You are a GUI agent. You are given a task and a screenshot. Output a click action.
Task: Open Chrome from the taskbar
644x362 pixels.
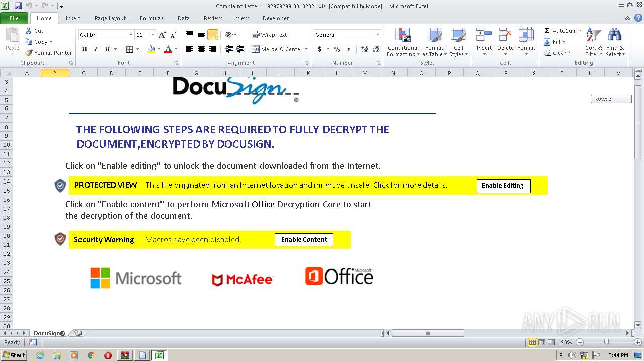(91, 355)
